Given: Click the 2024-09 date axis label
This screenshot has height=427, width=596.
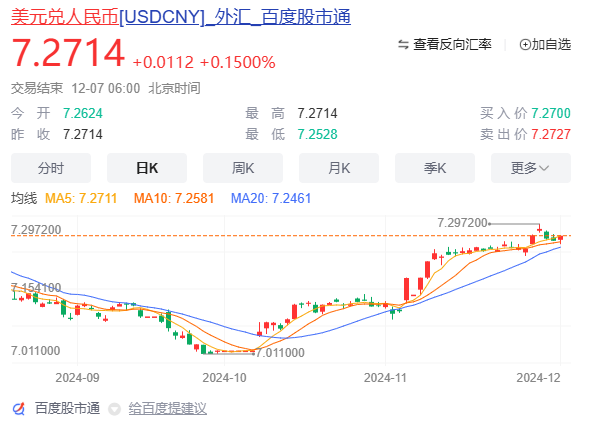Looking at the screenshot, I should coord(77,378).
